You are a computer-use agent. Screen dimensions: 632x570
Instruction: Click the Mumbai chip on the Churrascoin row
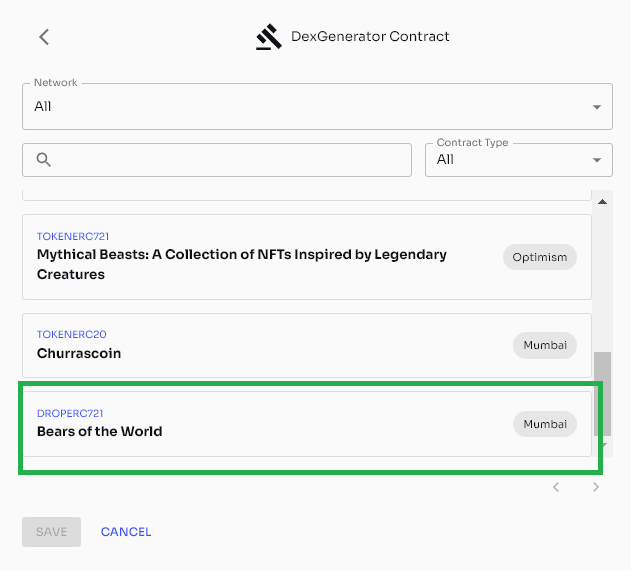pyautogui.click(x=545, y=345)
